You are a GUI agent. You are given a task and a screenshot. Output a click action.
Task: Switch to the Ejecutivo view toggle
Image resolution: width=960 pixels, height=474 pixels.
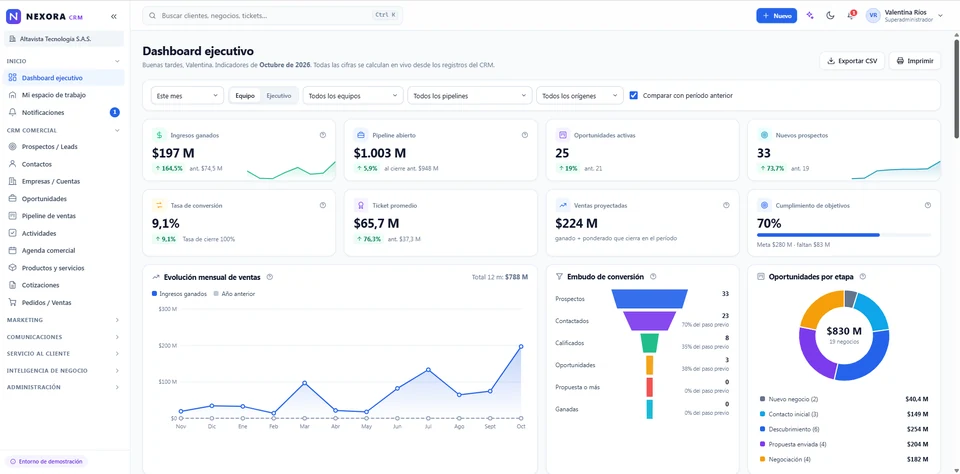(x=279, y=96)
